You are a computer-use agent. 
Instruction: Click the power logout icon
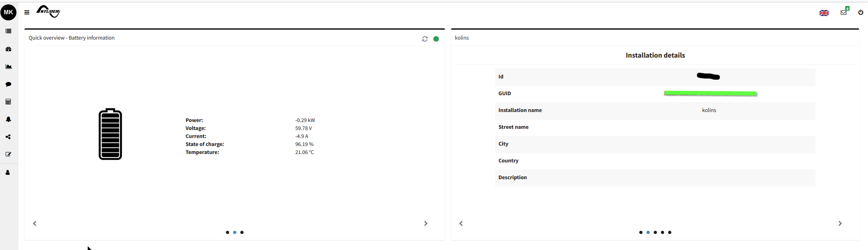point(860,12)
